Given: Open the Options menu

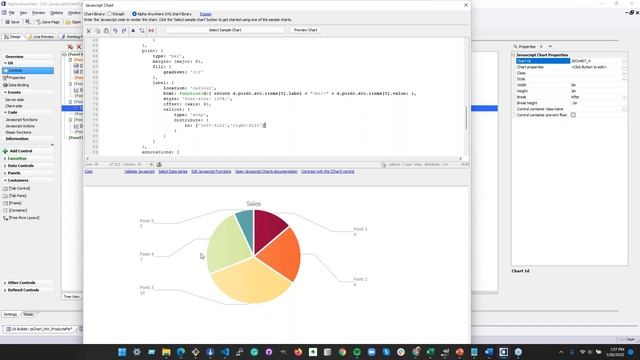Looking at the screenshot, I should (x=56, y=13).
